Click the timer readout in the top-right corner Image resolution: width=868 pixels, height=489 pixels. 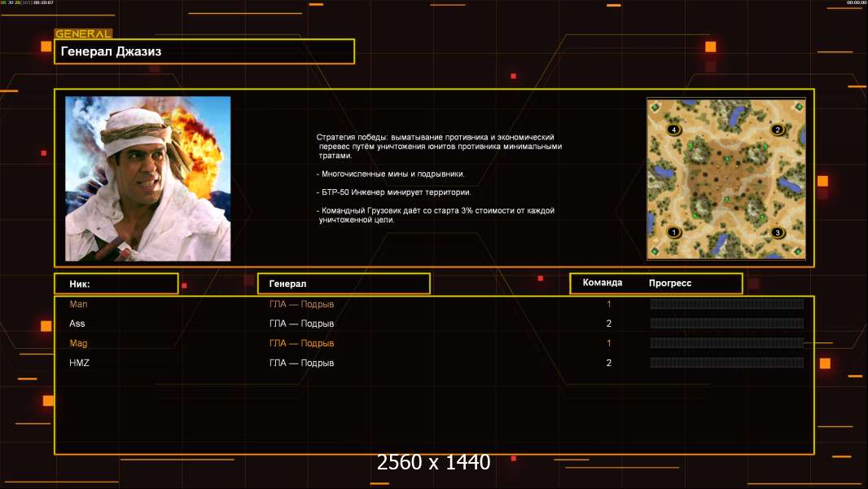(856, 2)
